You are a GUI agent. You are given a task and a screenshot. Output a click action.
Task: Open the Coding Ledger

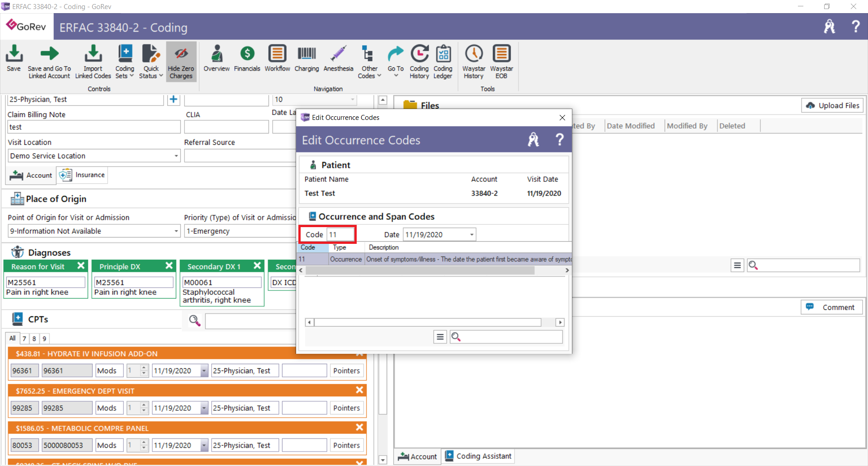pos(443,62)
